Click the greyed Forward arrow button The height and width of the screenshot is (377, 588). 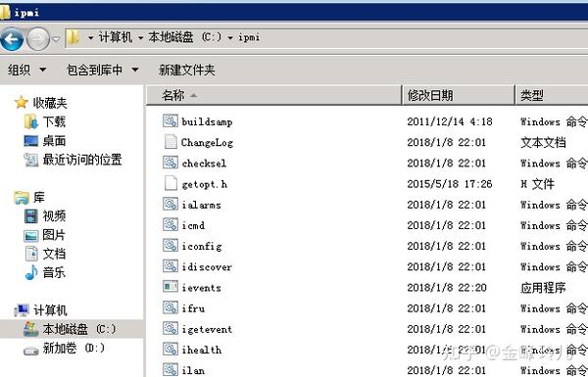[38, 39]
